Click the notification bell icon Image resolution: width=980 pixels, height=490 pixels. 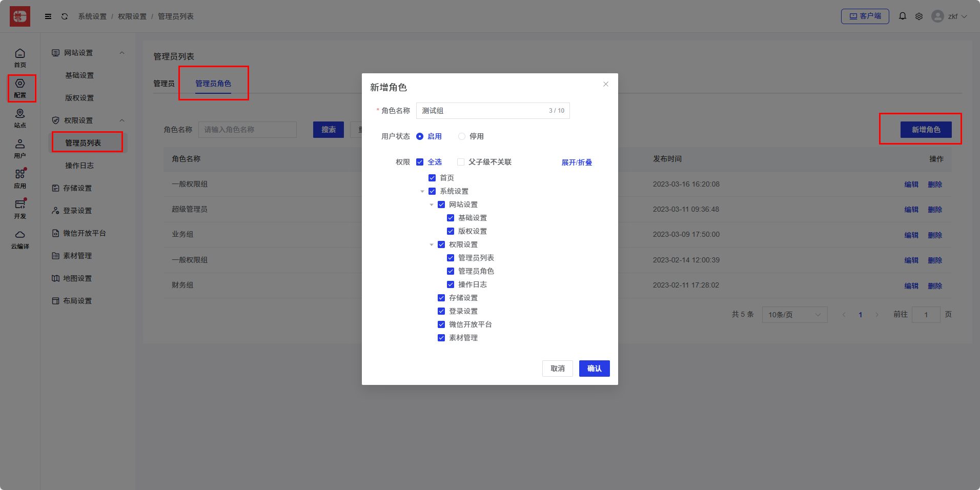pyautogui.click(x=903, y=16)
